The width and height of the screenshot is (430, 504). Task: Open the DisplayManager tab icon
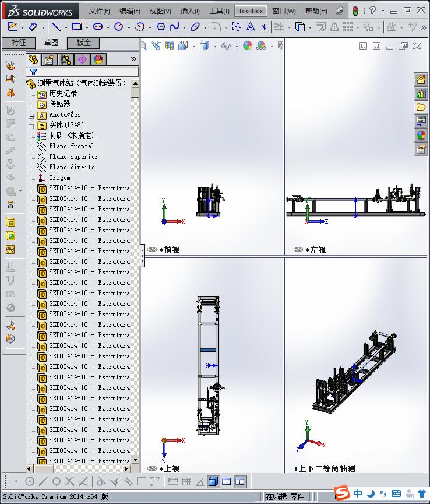(x=98, y=60)
